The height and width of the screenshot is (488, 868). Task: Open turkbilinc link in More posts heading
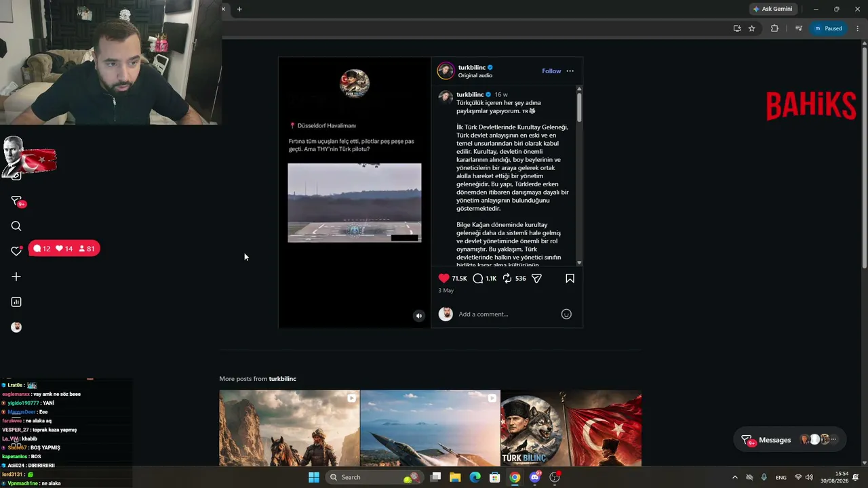[283, 379]
